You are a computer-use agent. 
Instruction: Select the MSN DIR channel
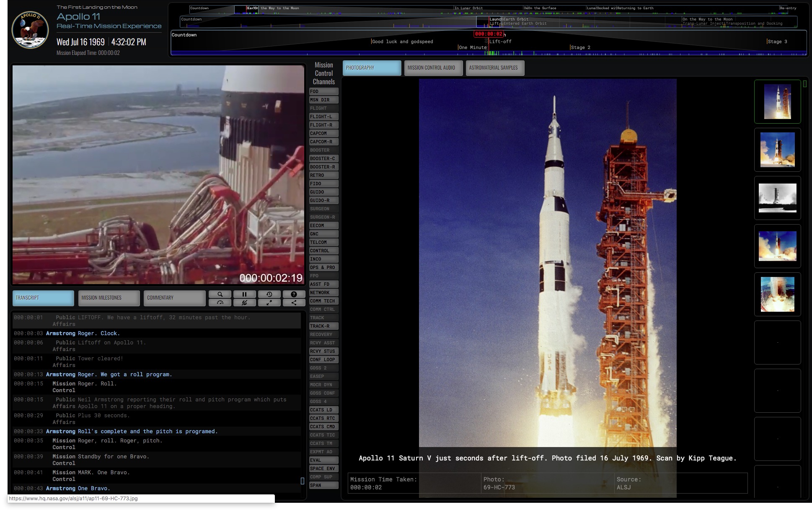coord(323,100)
